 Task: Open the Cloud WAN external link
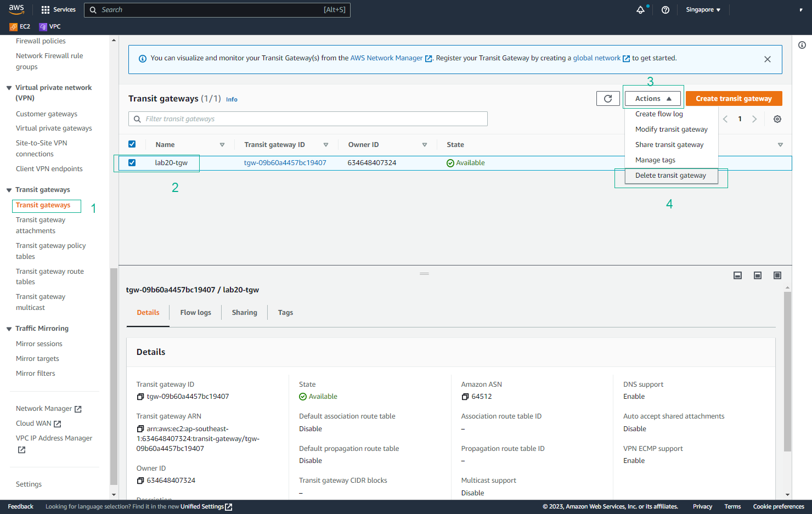(x=38, y=423)
